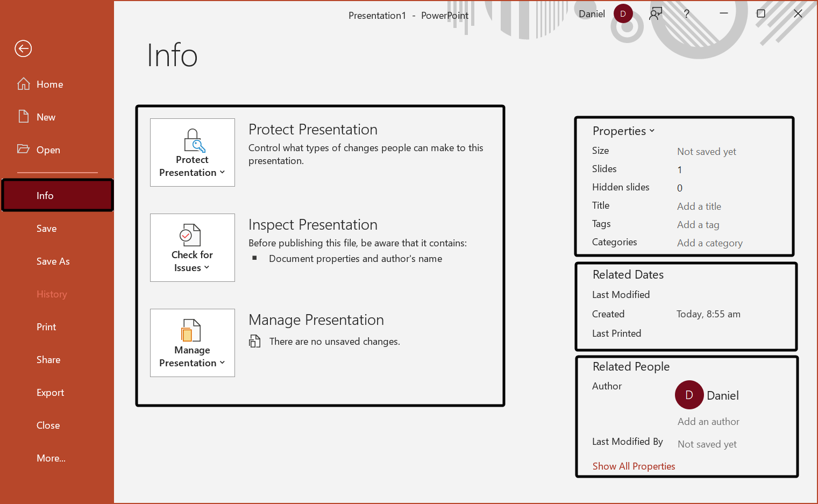818x504 pixels.
Task: Click the New blank page icon
Action: coord(24,117)
